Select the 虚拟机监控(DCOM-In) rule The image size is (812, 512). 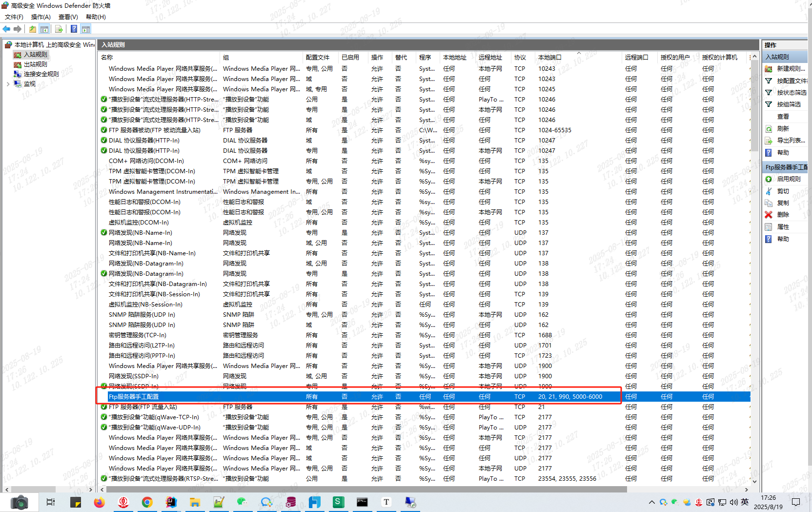click(424, 223)
